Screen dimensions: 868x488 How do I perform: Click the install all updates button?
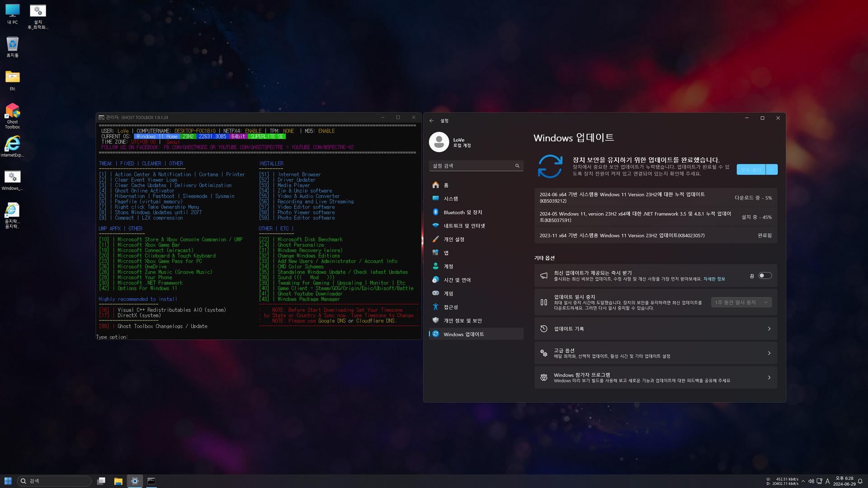coord(751,169)
